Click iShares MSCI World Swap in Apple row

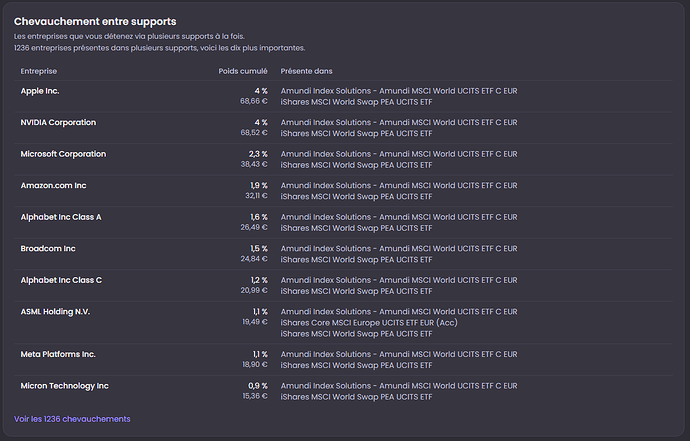click(x=356, y=102)
